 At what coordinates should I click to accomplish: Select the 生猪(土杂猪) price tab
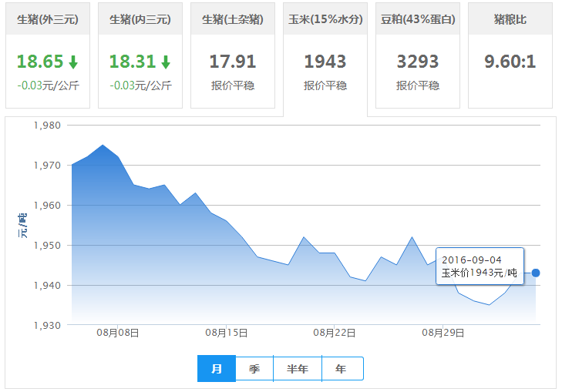coord(233,55)
